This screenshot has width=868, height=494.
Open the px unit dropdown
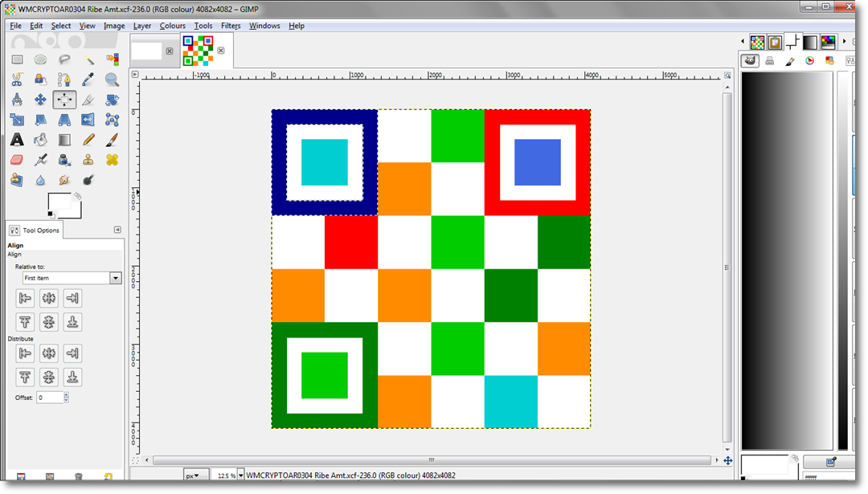coord(196,476)
